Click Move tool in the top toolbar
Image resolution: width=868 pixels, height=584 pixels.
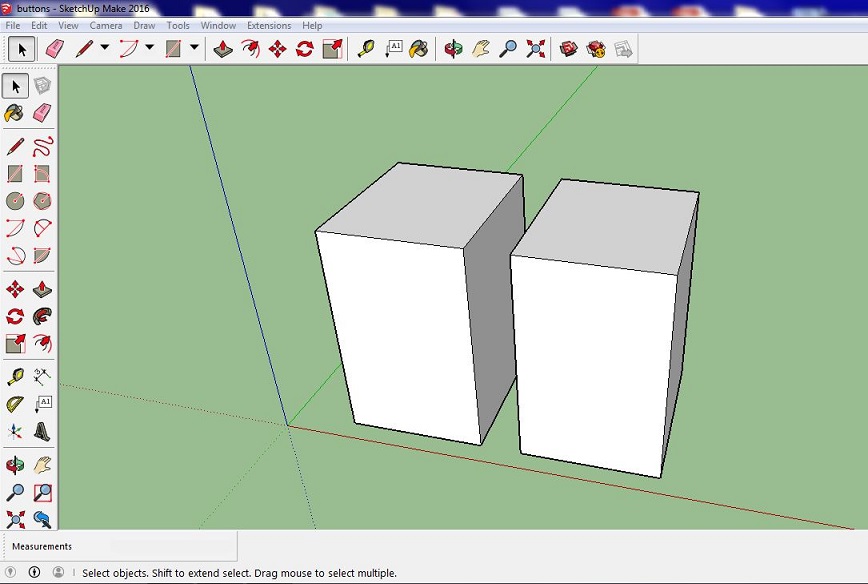click(x=277, y=49)
